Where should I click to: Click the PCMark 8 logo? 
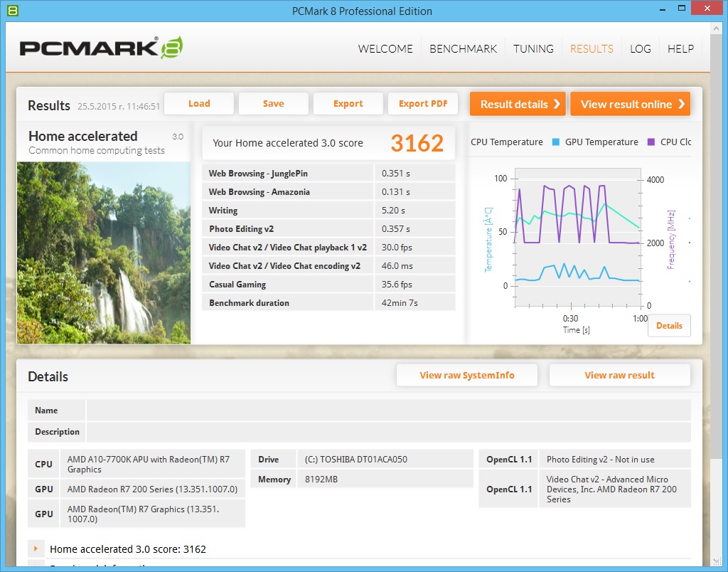(x=101, y=48)
